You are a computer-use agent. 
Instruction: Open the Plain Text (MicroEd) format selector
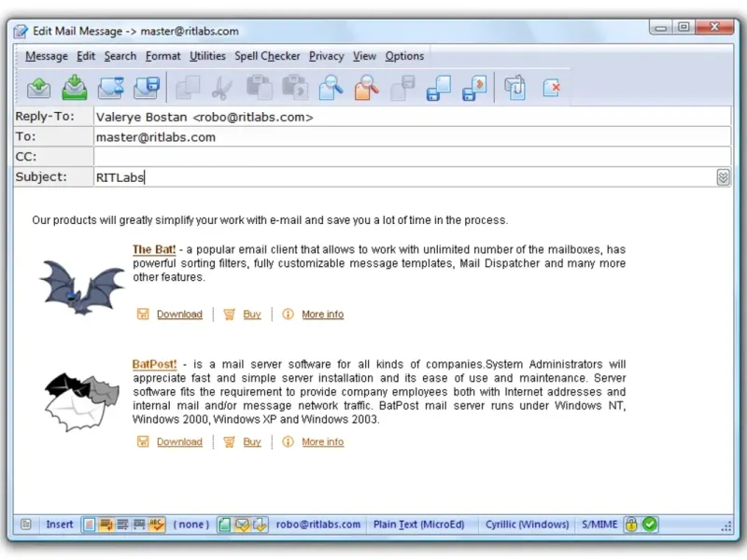point(418,525)
